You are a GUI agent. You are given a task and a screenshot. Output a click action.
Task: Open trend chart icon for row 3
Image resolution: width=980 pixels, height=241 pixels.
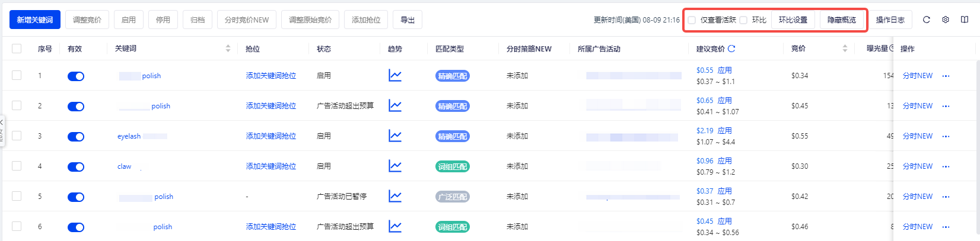point(395,136)
